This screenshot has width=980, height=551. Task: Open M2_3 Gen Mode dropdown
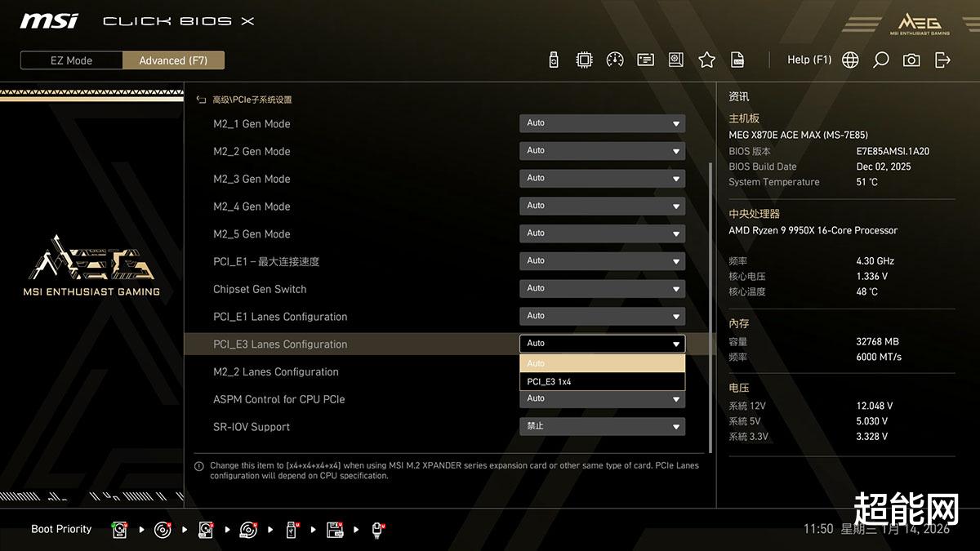coord(602,178)
